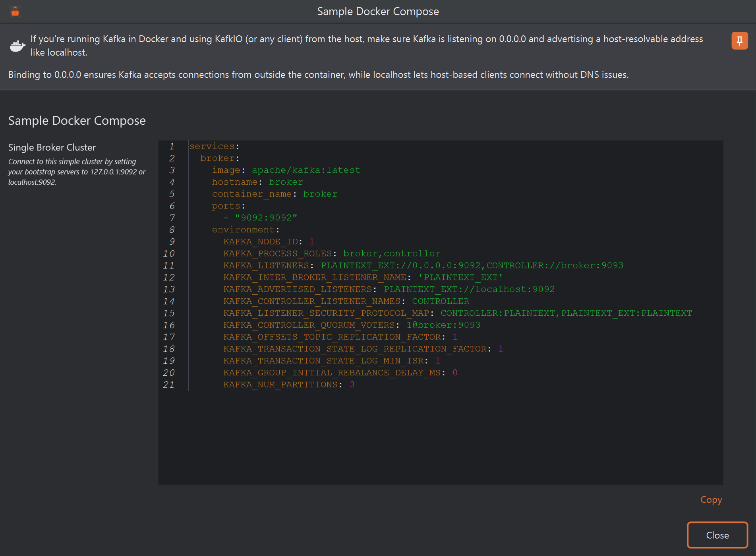Image resolution: width=756 pixels, height=556 pixels.
Task: Click the 'KAFKA_INTER_BROKER_LISTENER_NAME' line
Action: (x=363, y=277)
